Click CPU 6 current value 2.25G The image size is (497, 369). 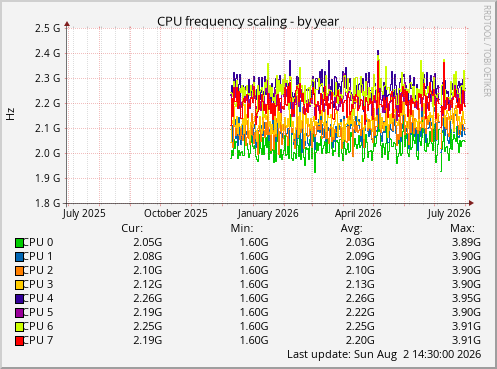click(x=148, y=326)
